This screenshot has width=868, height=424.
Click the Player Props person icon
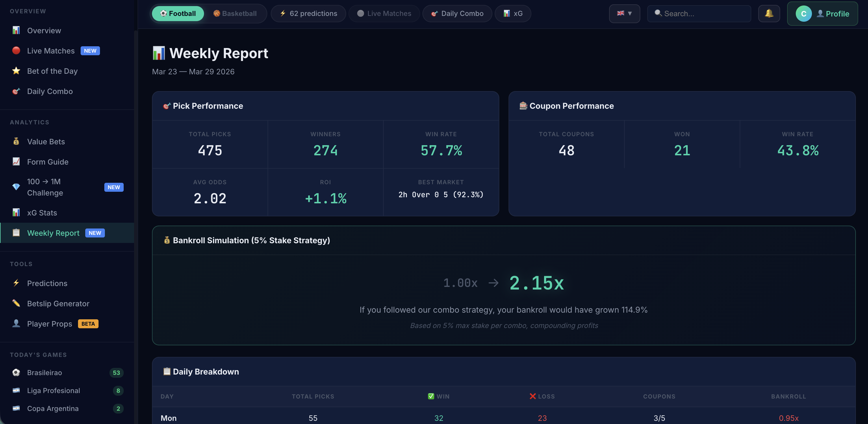coord(16,323)
